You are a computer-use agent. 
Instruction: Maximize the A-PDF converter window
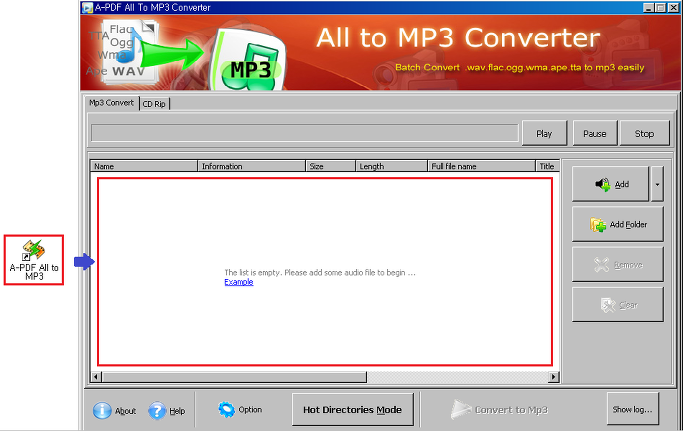tap(660, 7)
